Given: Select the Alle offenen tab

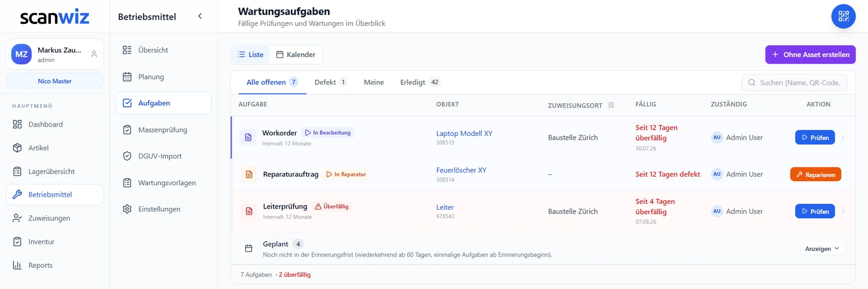Looking at the screenshot, I should [272, 82].
